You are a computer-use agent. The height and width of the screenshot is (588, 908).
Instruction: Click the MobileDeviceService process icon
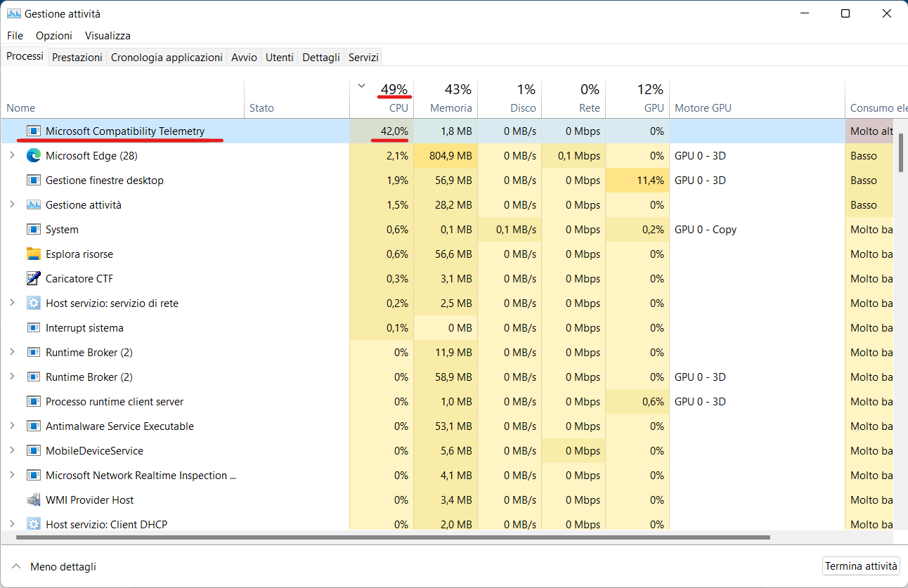click(33, 450)
